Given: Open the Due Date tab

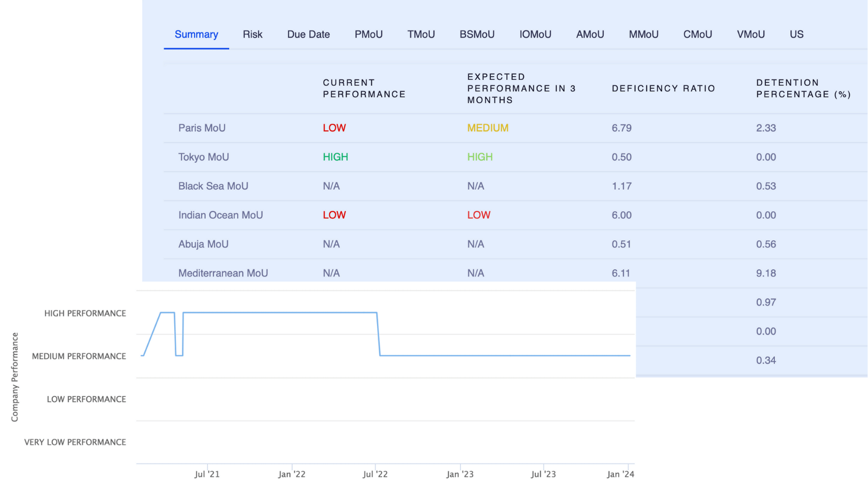Looking at the screenshot, I should [308, 35].
